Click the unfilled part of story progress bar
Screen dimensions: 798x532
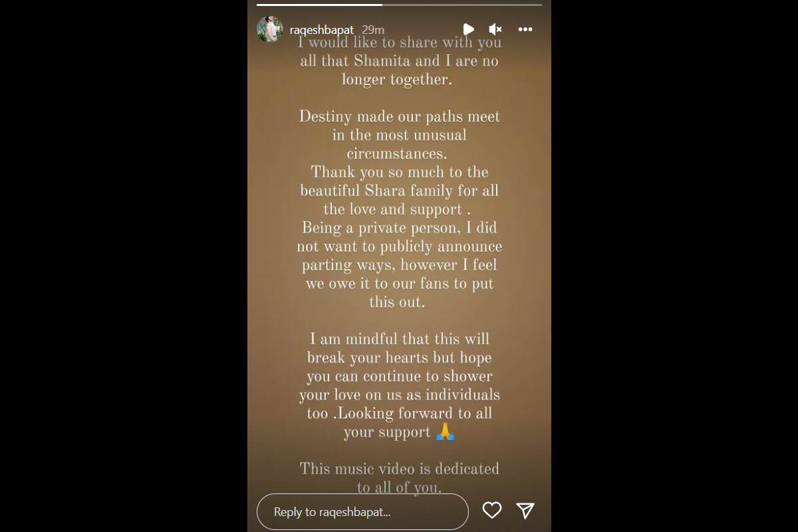tap(462, 5)
